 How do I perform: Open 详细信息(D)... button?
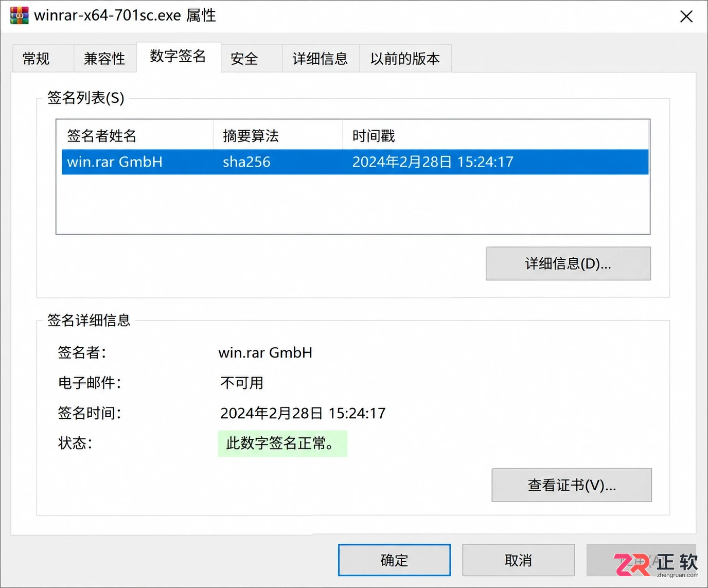[x=568, y=264]
